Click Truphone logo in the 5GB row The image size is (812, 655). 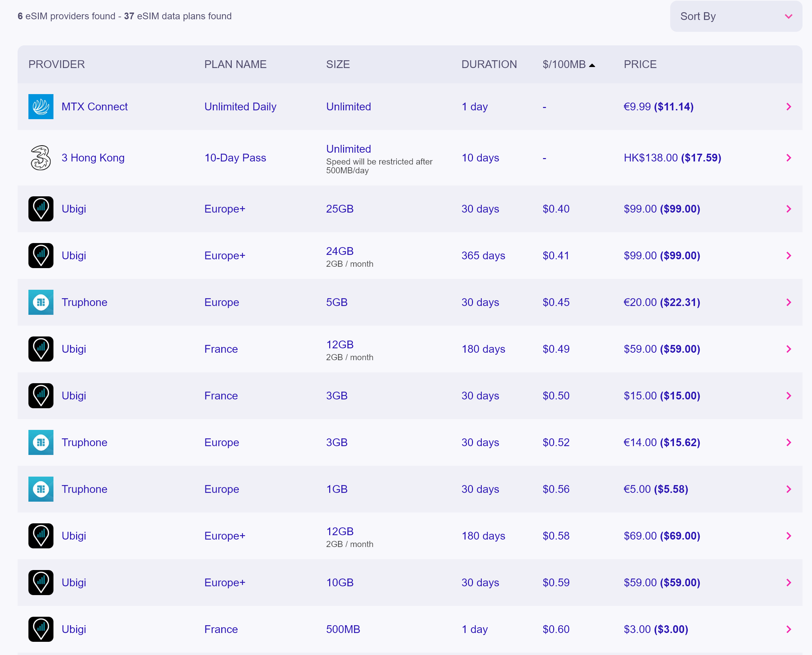pos(41,302)
